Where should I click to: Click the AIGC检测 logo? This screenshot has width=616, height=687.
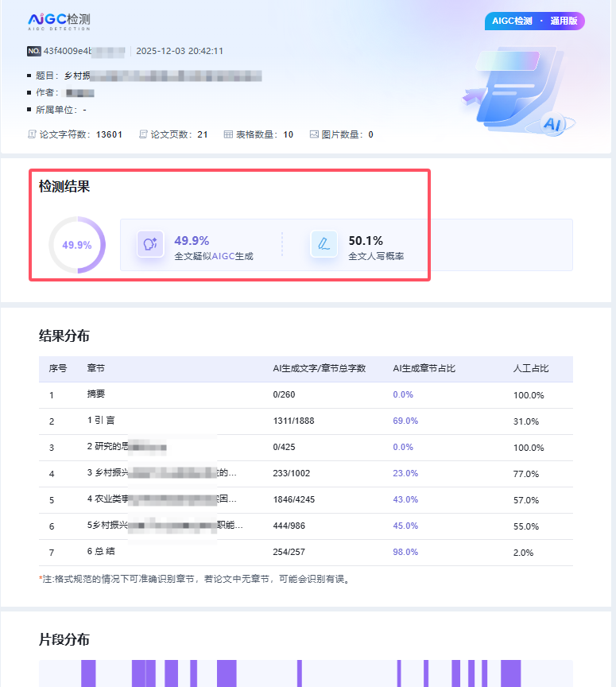(59, 21)
